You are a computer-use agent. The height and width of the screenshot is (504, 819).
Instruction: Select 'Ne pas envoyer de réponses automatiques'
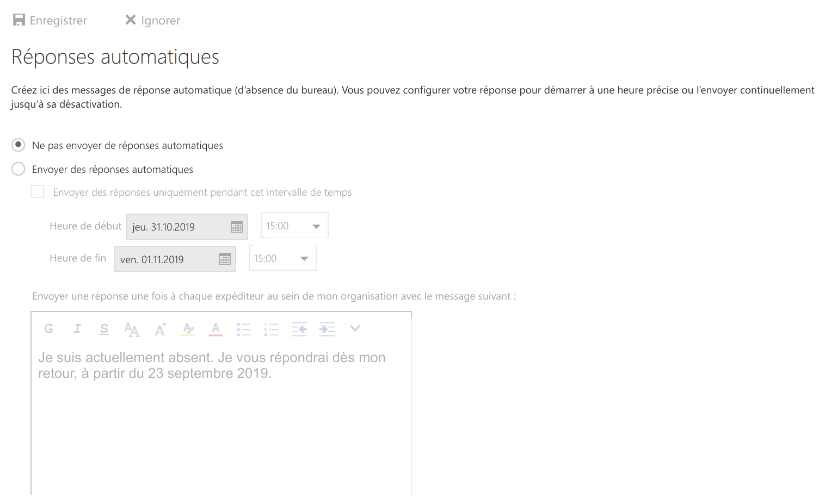click(x=19, y=145)
